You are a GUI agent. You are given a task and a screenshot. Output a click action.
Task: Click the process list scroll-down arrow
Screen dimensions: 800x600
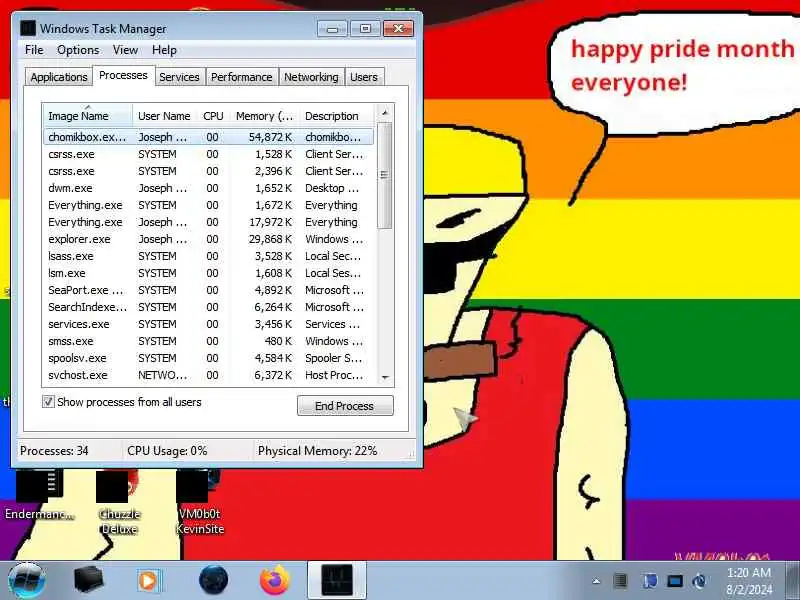(x=385, y=377)
